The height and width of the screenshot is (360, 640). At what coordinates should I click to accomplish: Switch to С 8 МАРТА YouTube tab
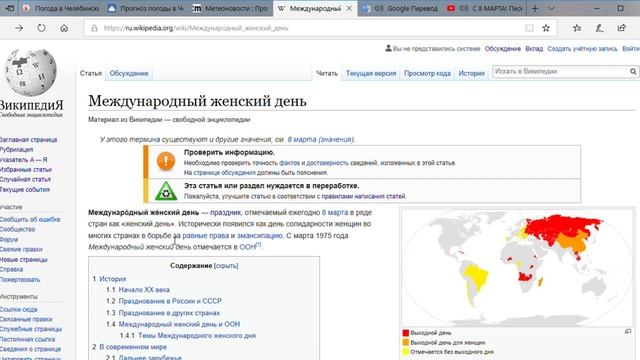484,8
